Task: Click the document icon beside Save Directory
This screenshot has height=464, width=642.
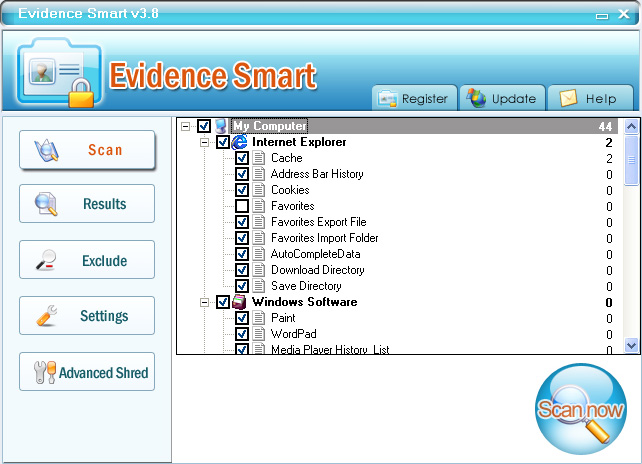Action: pyautogui.click(x=258, y=286)
